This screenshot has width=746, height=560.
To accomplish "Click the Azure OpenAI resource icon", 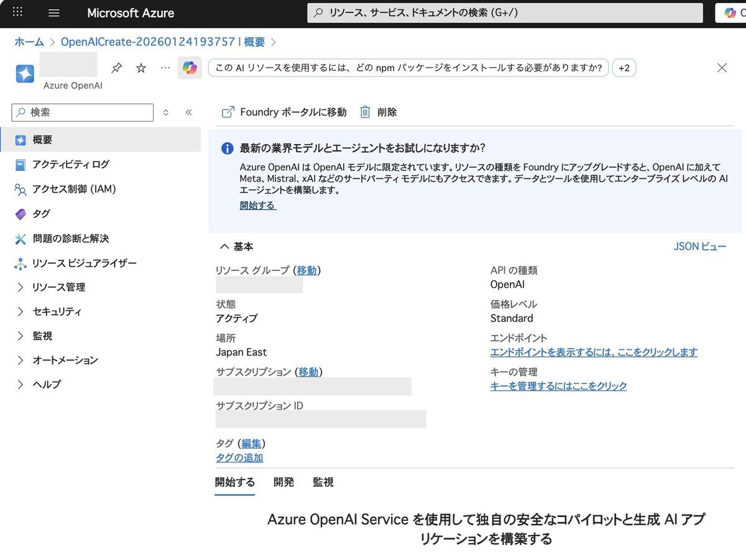I will coord(25,73).
